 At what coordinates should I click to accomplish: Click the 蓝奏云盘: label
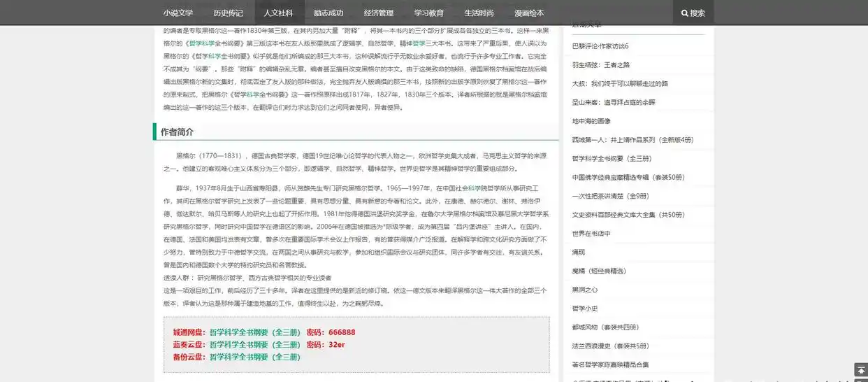click(x=189, y=344)
